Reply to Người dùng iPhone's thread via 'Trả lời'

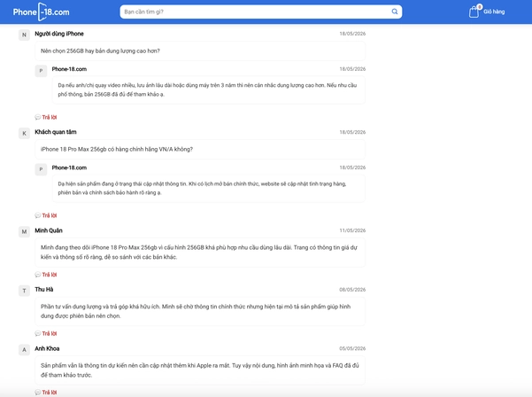[46, 117]
